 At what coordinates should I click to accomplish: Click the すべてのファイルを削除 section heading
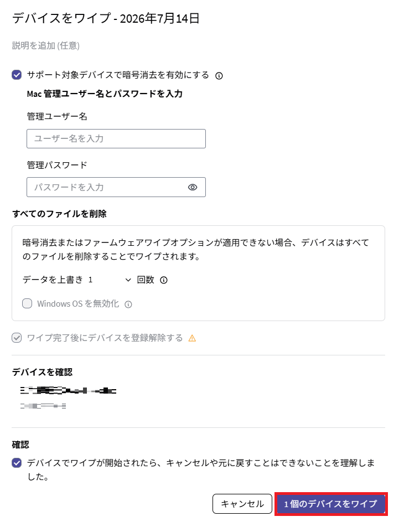[59, 214]
